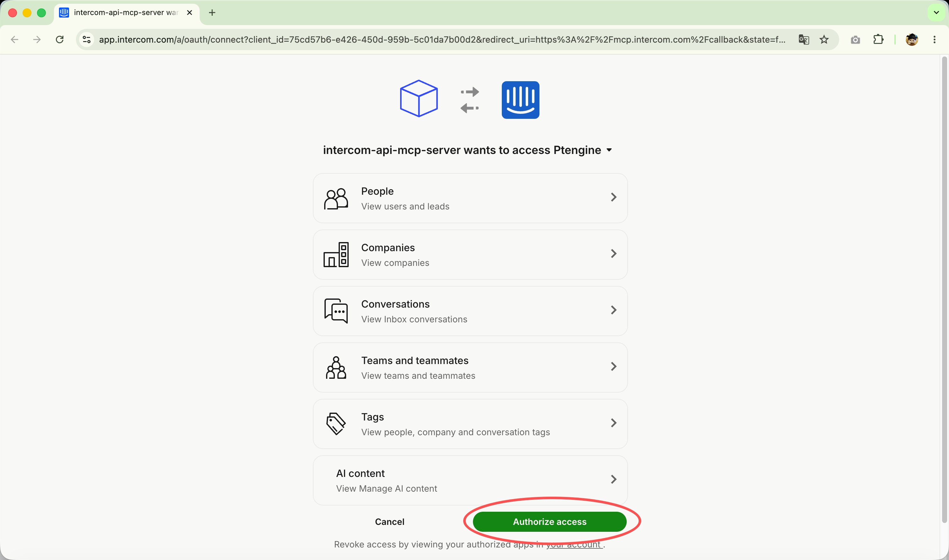Click 'View Inbox conversations' text
This screenshot has height=560, width=949.
[414, 319]
